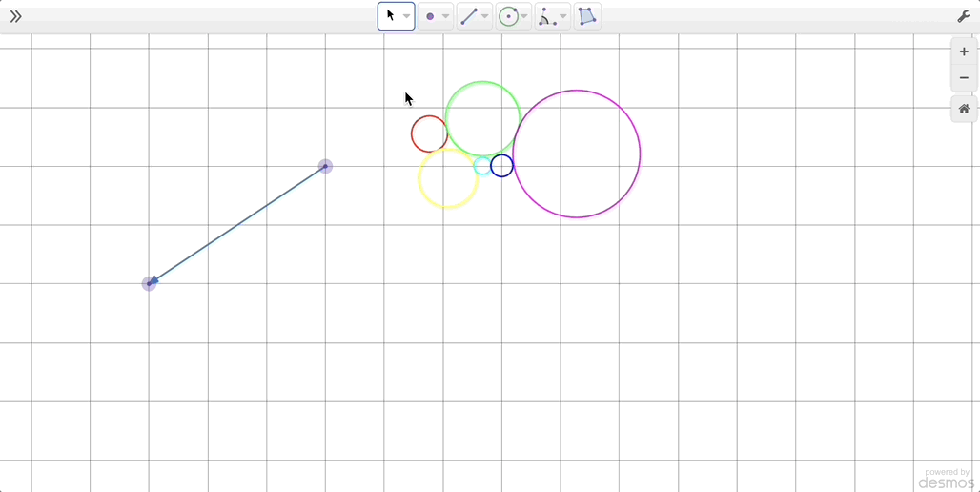Screen dimensions: 980x492
Task: Select the point at the vector's upper end
Action: tap(325, 166)
